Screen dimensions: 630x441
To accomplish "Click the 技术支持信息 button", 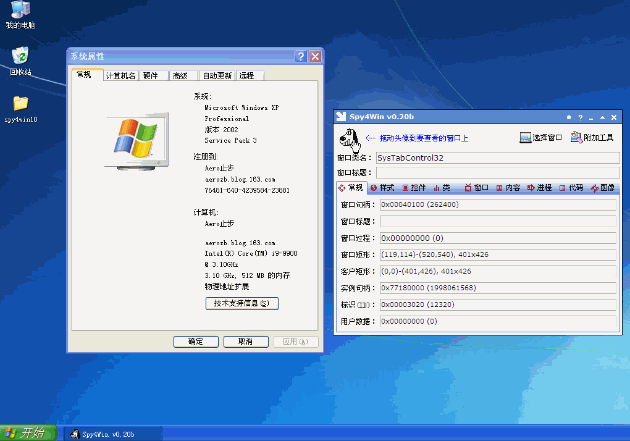I will (242, 303).
